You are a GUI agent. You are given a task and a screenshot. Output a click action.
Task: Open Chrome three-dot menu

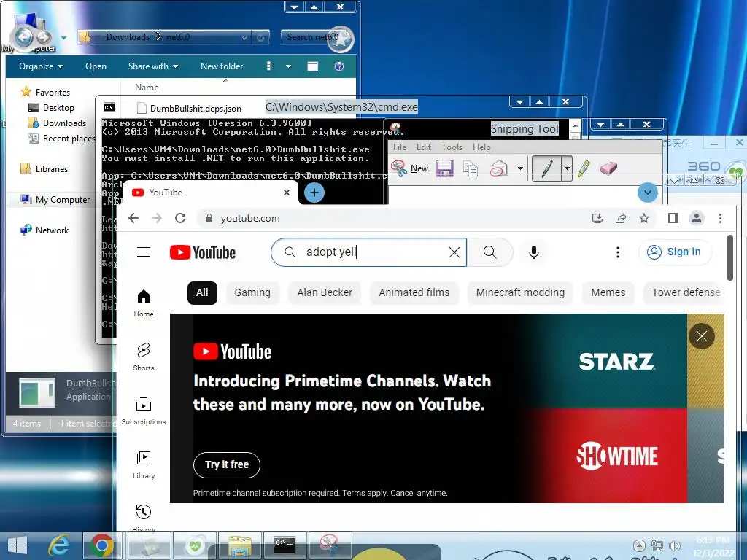point(720,218)
